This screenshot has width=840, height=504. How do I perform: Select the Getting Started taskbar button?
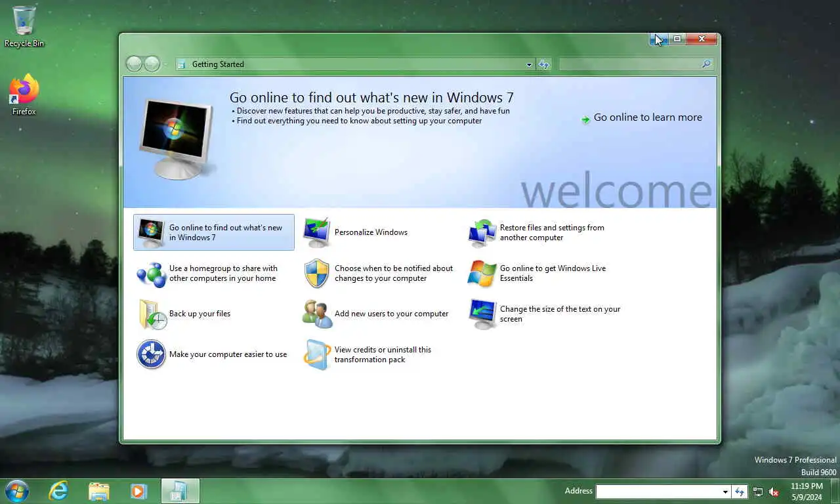click(x=180, y=491)
